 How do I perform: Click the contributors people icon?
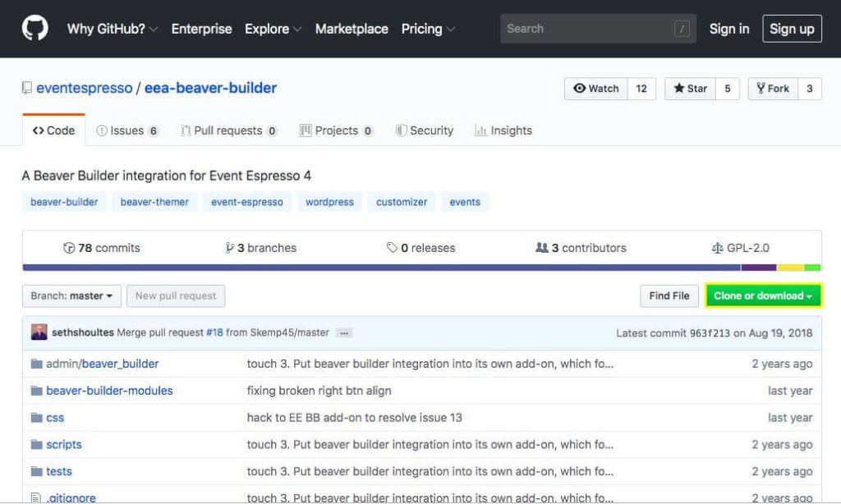[542, 248]
